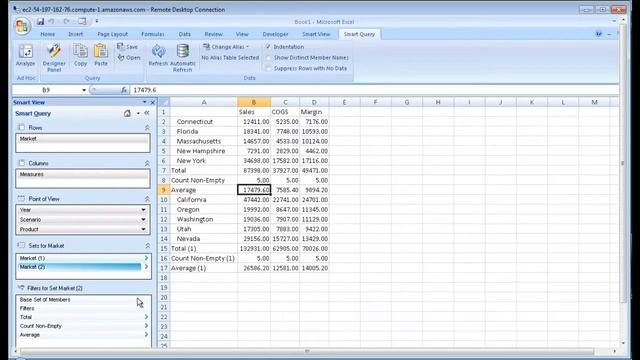Image resolution: width=640 pixels, height=360 pixels.
Task: Expand the Total filter arrow
Action: [x=146, y=317]
